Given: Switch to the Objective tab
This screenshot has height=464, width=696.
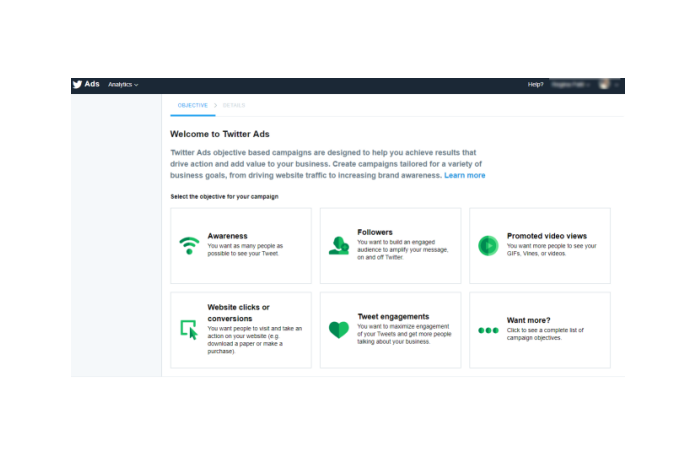Looking at the screenshot, I should coord(192,105).
